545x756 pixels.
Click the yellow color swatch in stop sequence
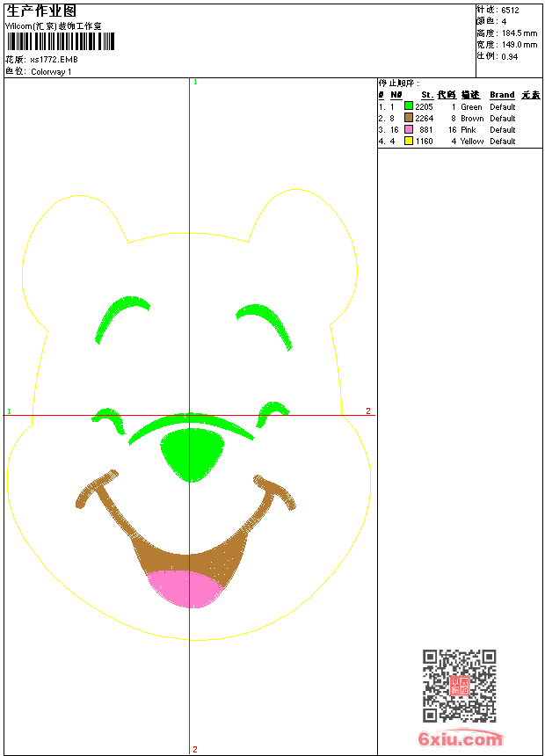pos(409,141)
